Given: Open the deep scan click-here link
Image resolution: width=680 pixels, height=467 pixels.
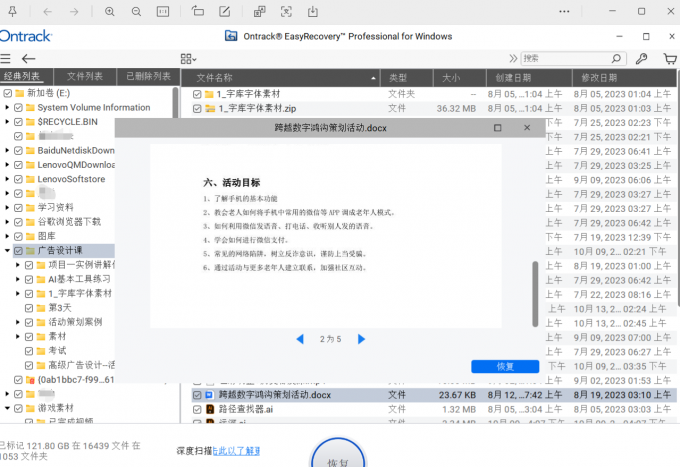Looking at the screenshot, I should coord(236,451).
